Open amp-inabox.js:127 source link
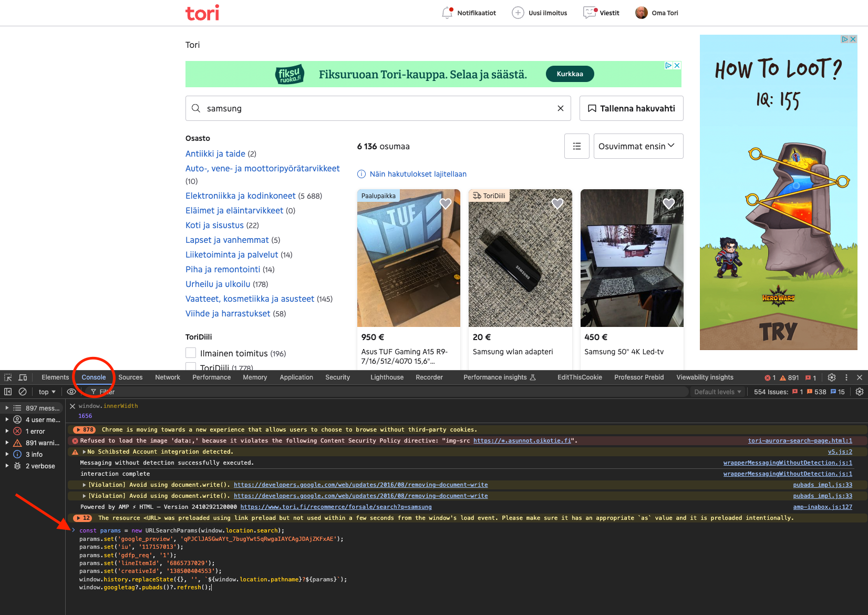The image size is (868, 615). pos(823,507)
